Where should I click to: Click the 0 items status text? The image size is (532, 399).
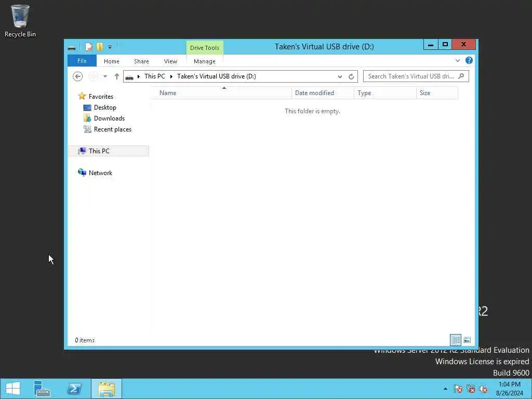85,340
